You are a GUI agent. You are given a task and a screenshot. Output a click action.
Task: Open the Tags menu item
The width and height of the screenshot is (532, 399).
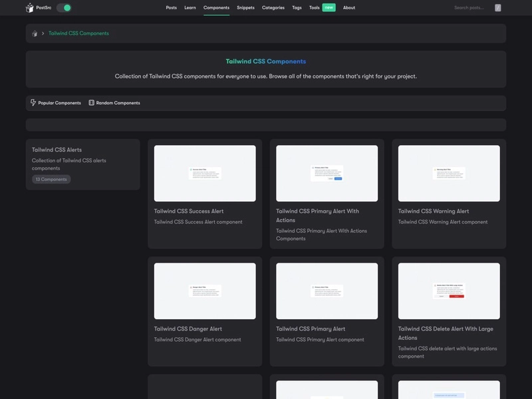pos(297,8)
